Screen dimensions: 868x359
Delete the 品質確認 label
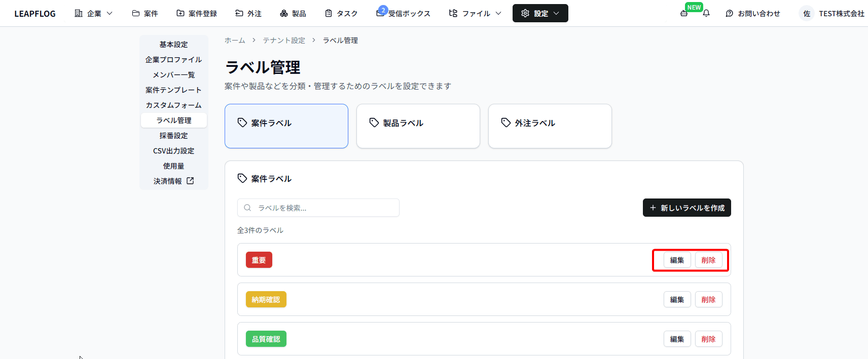click(x=709, y=339)
